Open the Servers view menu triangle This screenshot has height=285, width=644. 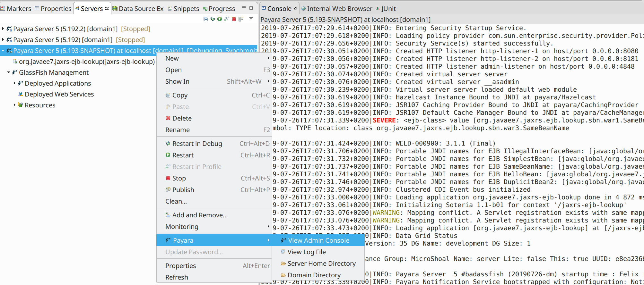[251, 19]
